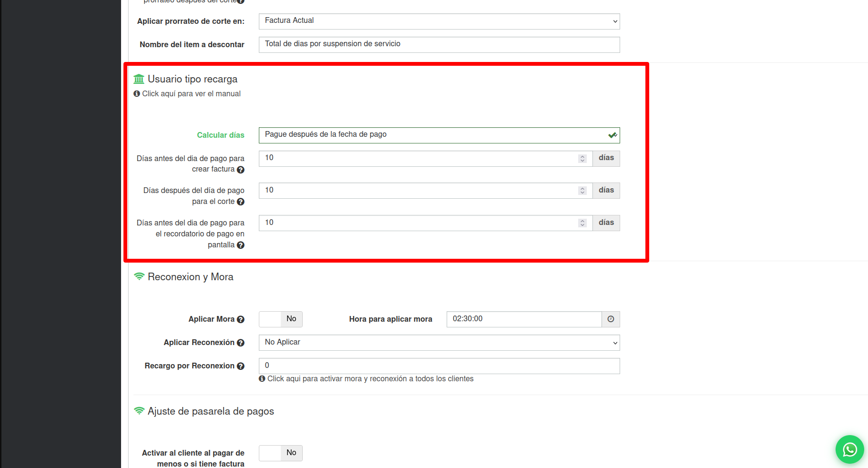This screenshot has width=868, height=468.
Task: Click stepper for on-screen payment reminder days
Action: [582, 223]
